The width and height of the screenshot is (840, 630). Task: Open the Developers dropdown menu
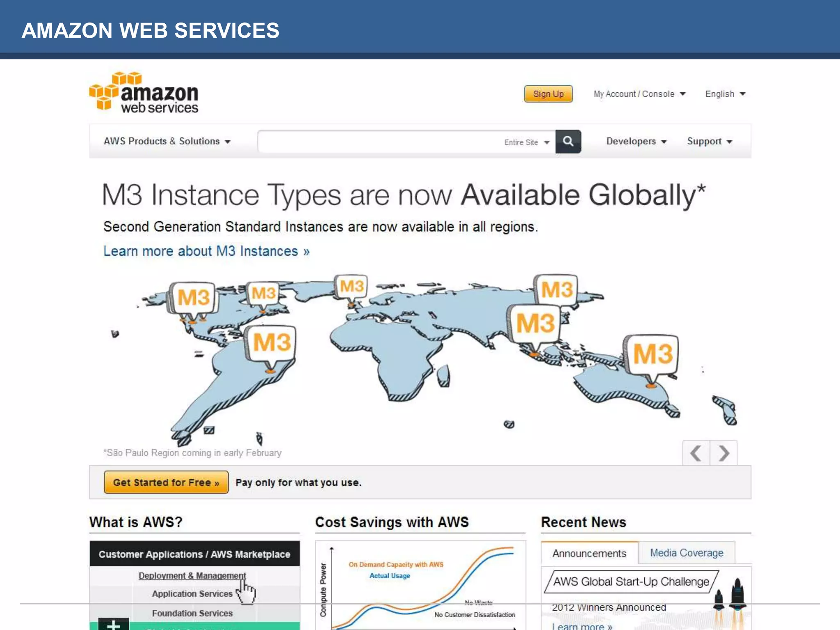click(636, 141)
